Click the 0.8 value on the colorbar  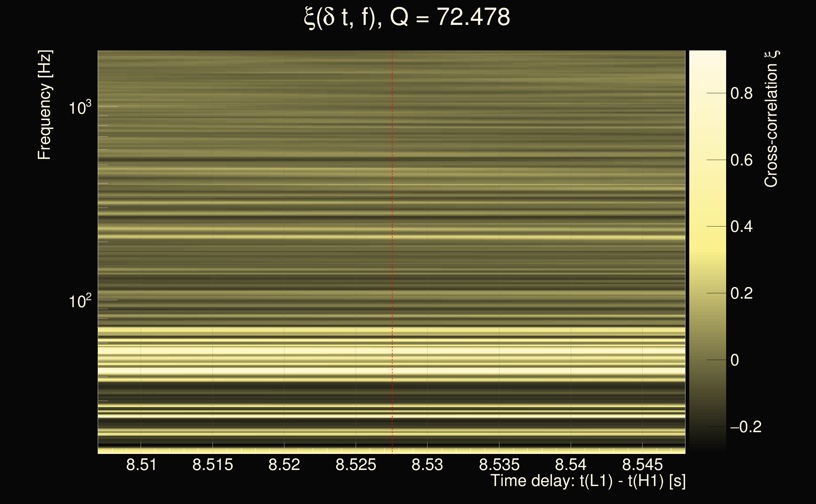pos(741,93)
